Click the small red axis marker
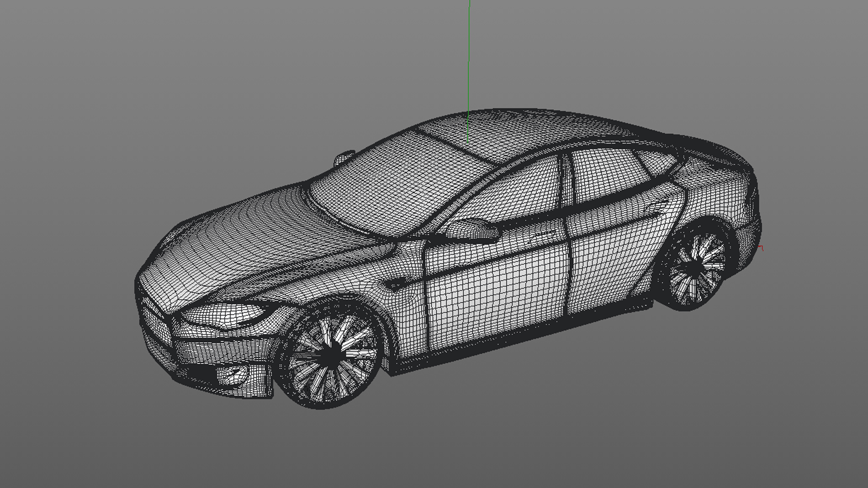Viewport: 868px width, 488px height. click(761, 248)
